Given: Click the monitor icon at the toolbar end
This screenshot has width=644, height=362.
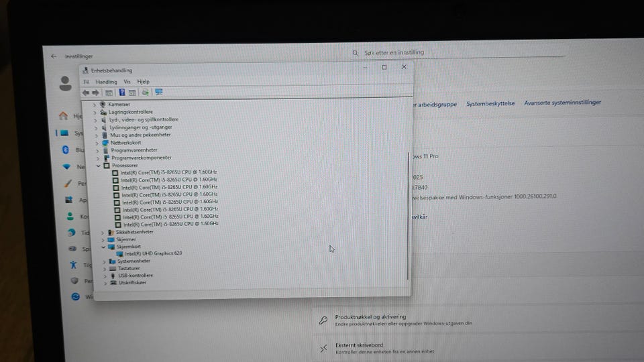Looking at the screenshot, I should [159, 92].
